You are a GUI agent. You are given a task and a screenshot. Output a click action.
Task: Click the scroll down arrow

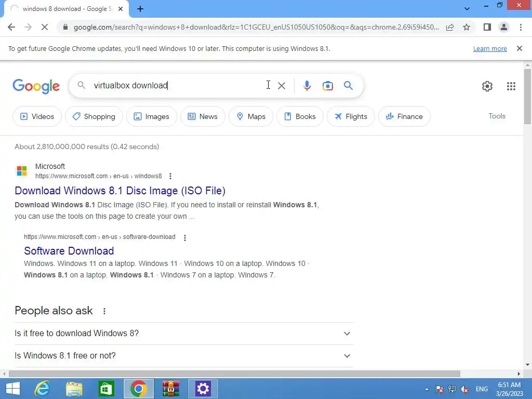527,365
